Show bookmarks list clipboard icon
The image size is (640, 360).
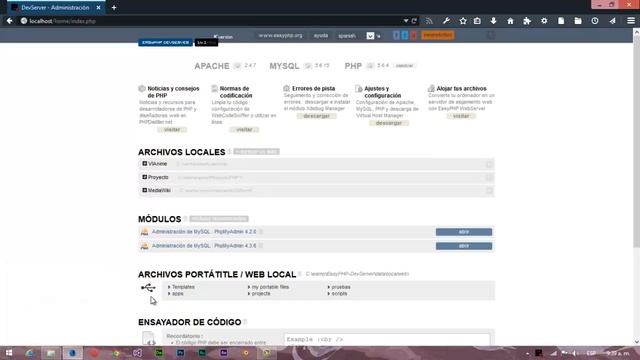[x=477, y=21]
